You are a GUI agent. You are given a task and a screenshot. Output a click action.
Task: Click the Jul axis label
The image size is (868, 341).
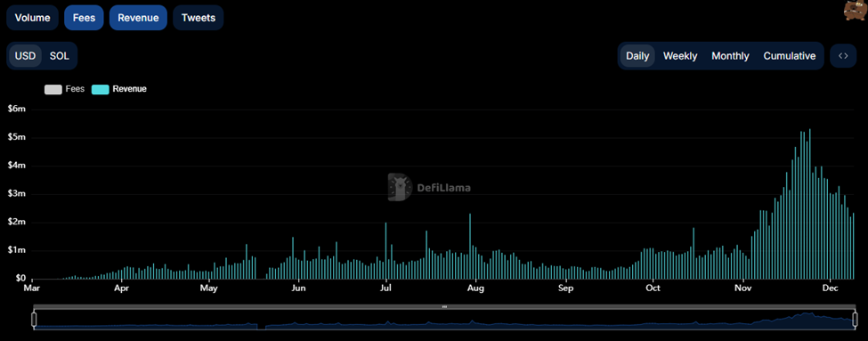386,288
